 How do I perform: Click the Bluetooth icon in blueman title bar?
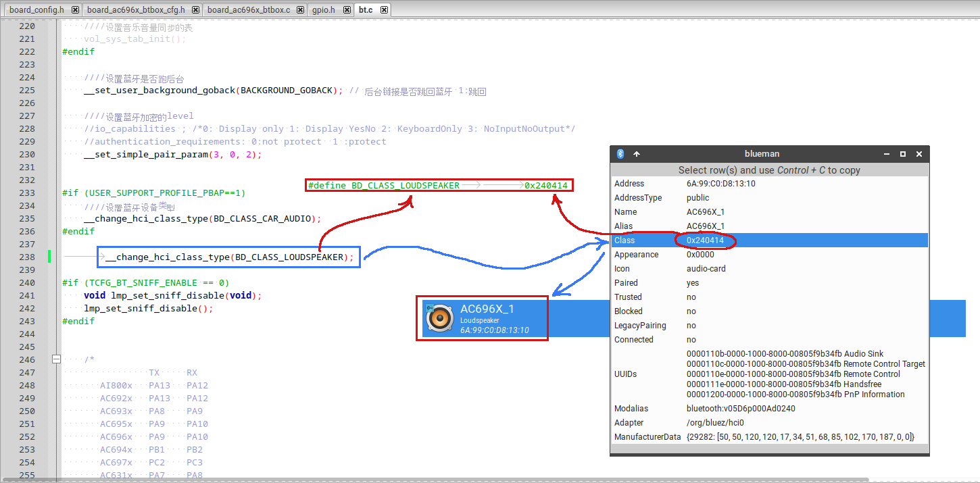[x=620, y=154]
